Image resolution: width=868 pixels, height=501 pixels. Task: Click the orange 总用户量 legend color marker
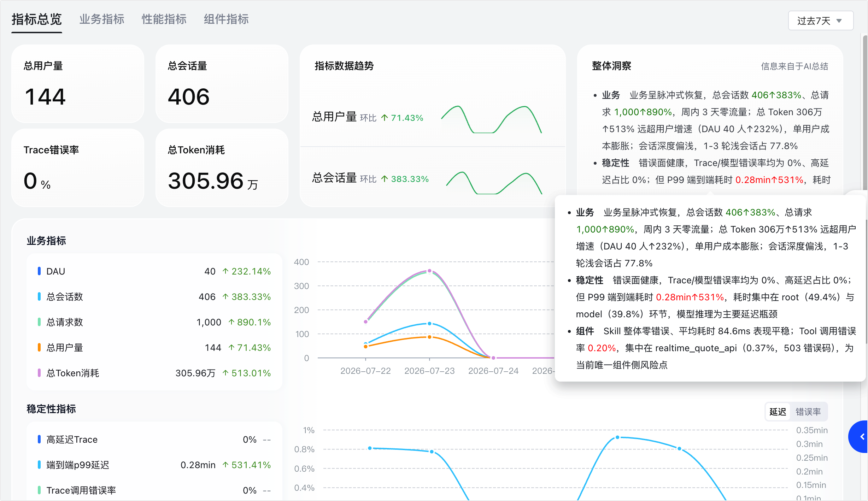(x=39, y=347)
